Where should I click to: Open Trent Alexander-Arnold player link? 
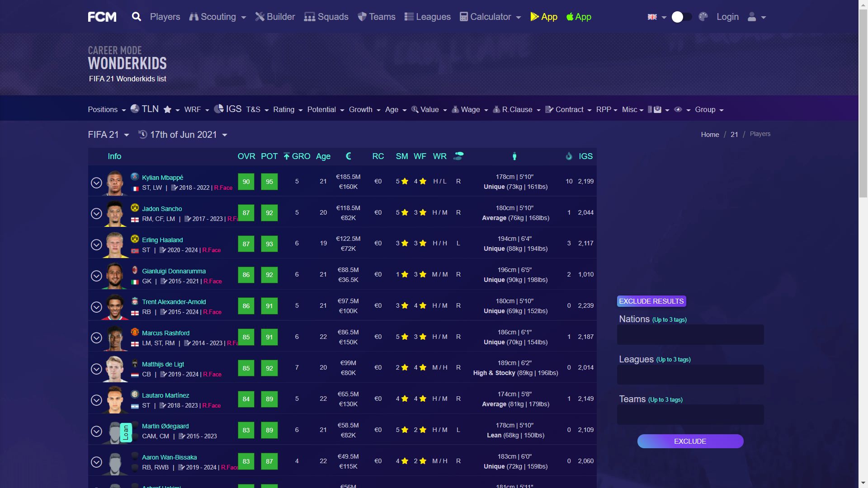pos(174,302)
